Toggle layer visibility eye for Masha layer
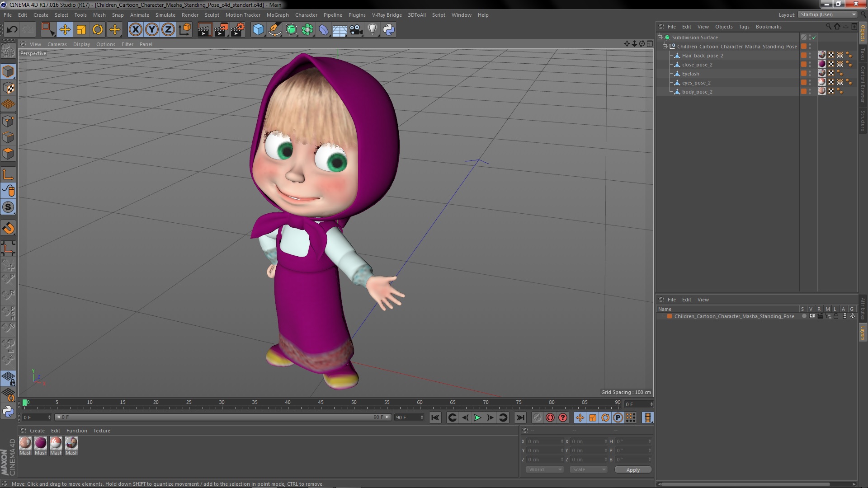The width and height of the screenshot is (868, 488). [x=812, y=316]
